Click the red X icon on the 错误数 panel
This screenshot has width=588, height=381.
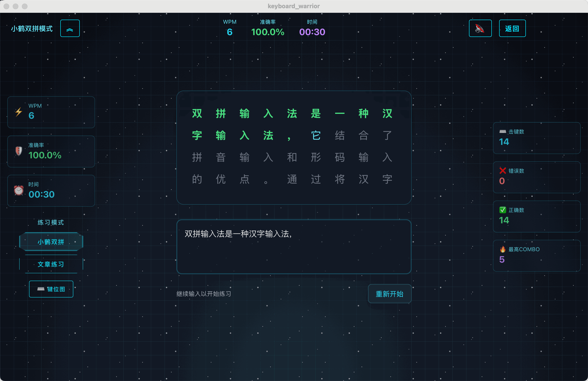[503, 170]
